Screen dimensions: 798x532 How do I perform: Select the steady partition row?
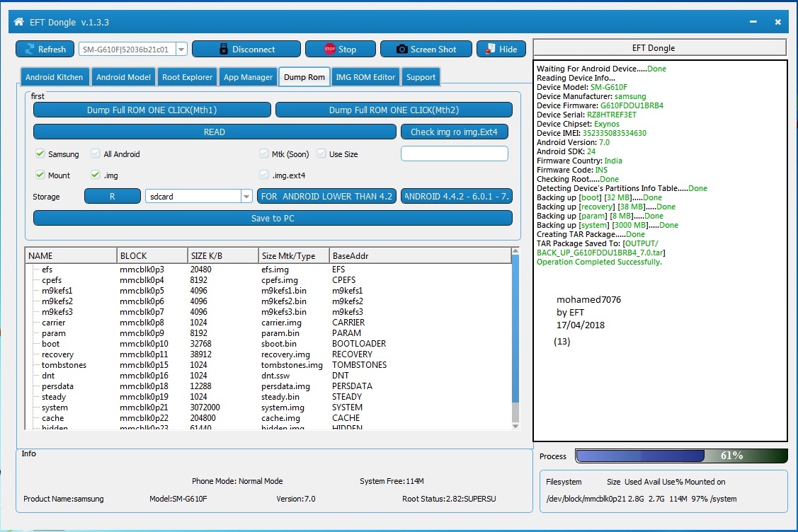pyautogui.click(x=268, y=397)
